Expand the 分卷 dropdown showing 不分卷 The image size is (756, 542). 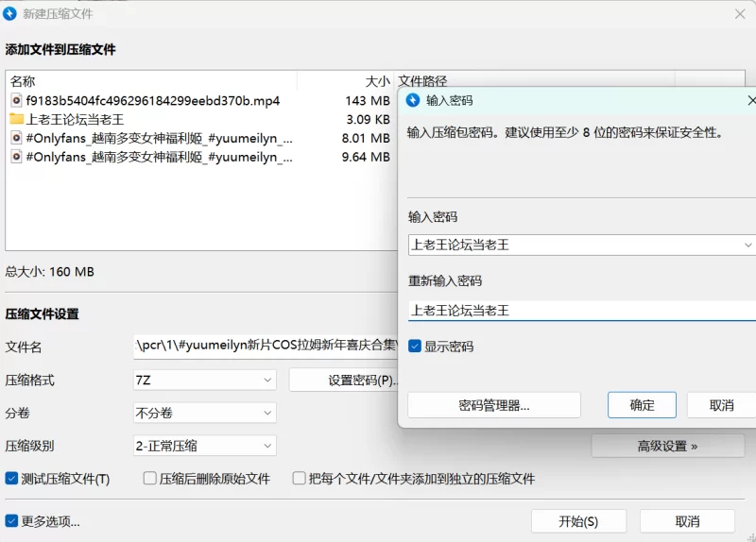point(205,414)
